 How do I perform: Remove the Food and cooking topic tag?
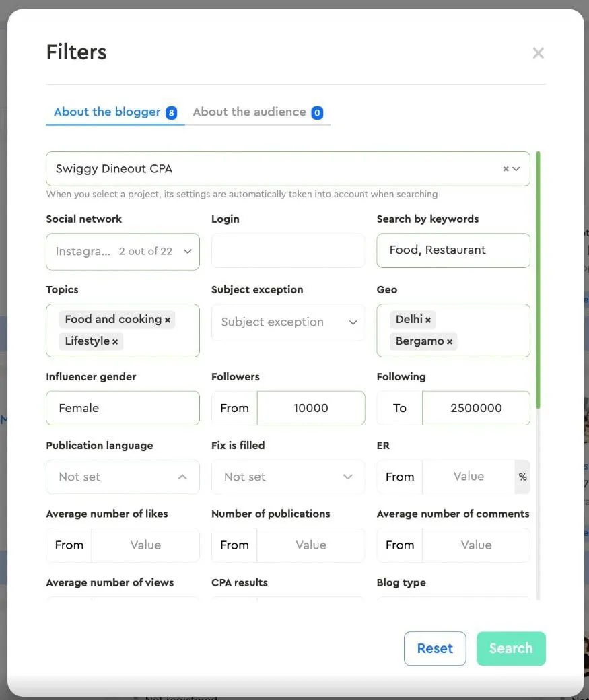[x=168, y=320]
